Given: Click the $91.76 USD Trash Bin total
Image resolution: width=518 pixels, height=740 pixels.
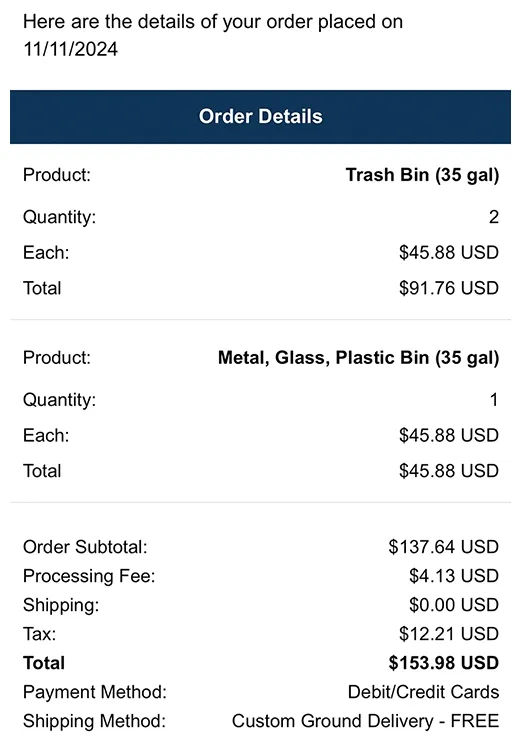Looking at the screenshot, I should click(x=449, y=288).
